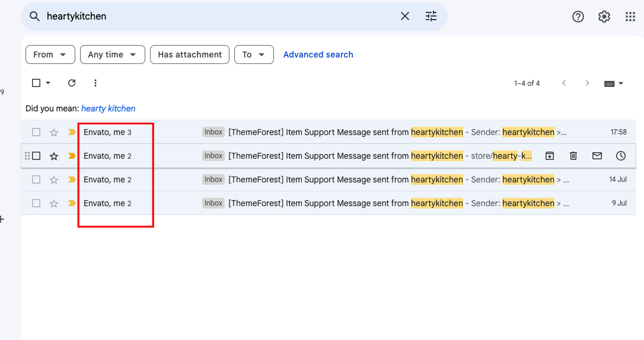The height and width of the screenshot is (340, 644).
Task: Star the 17:58 email
Action: tap(54, 133)
